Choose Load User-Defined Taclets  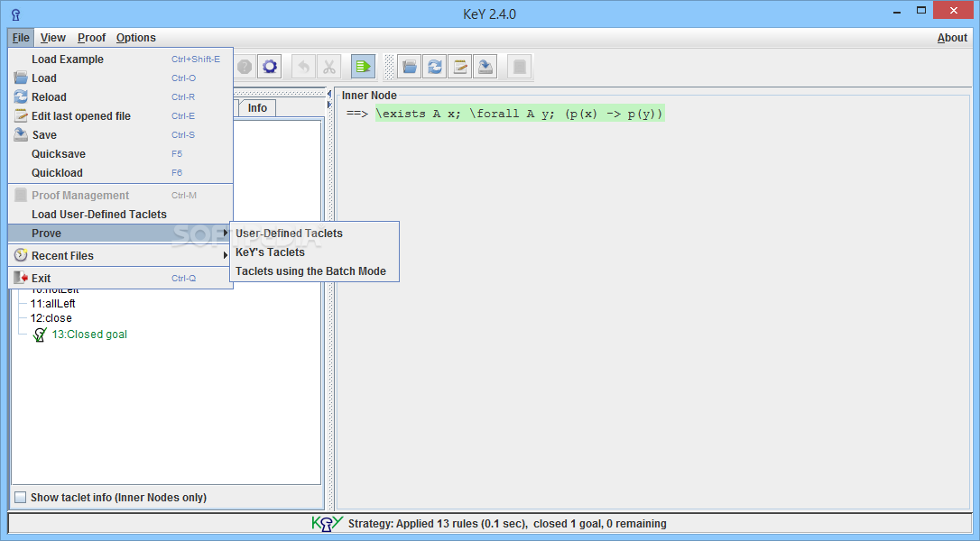pyautogui.click(x=121, y=215)
